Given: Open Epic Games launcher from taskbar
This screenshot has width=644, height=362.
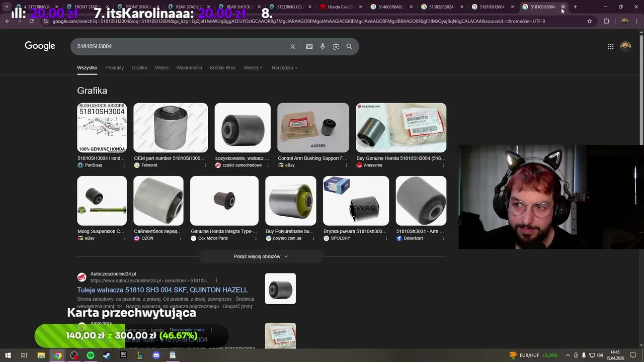Looking at the screenshot, I should 123,355.
